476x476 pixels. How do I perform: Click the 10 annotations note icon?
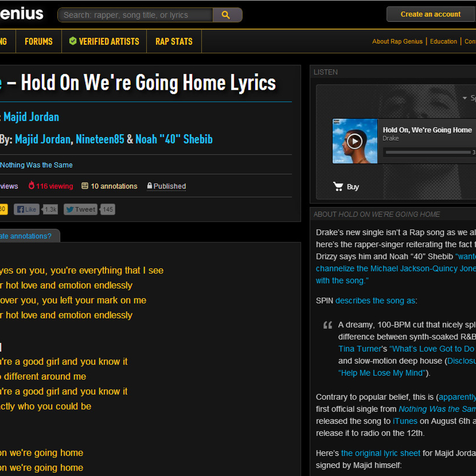[85, 186]
